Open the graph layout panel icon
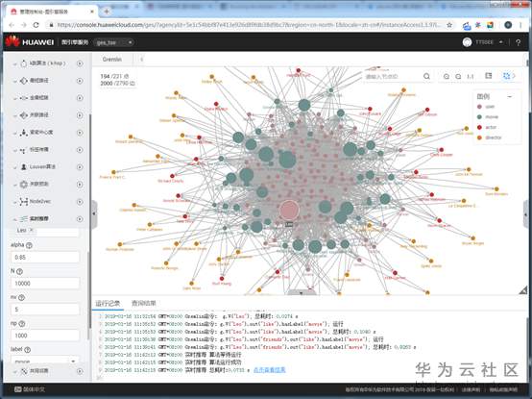 coord(489,76)
